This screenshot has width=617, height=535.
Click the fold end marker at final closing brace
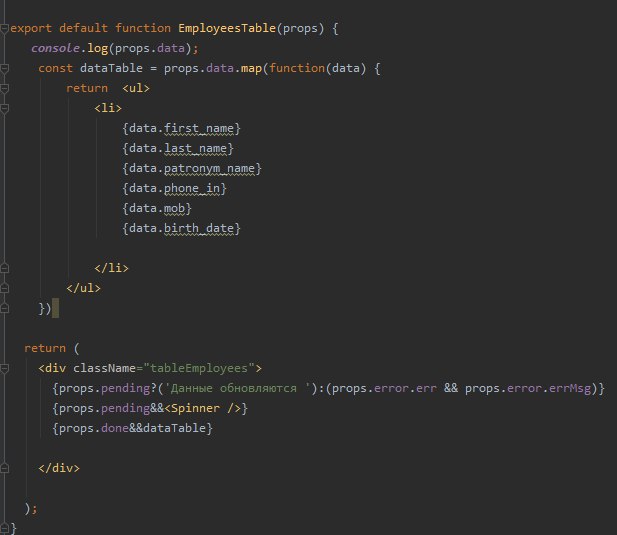[x=4, y=528]
